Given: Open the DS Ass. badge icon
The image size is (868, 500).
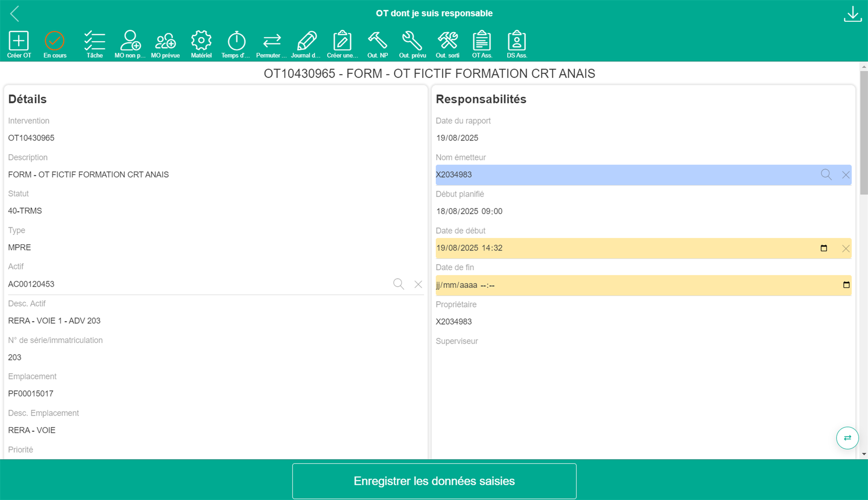Looking at the screenshot, I should [517, 41].
